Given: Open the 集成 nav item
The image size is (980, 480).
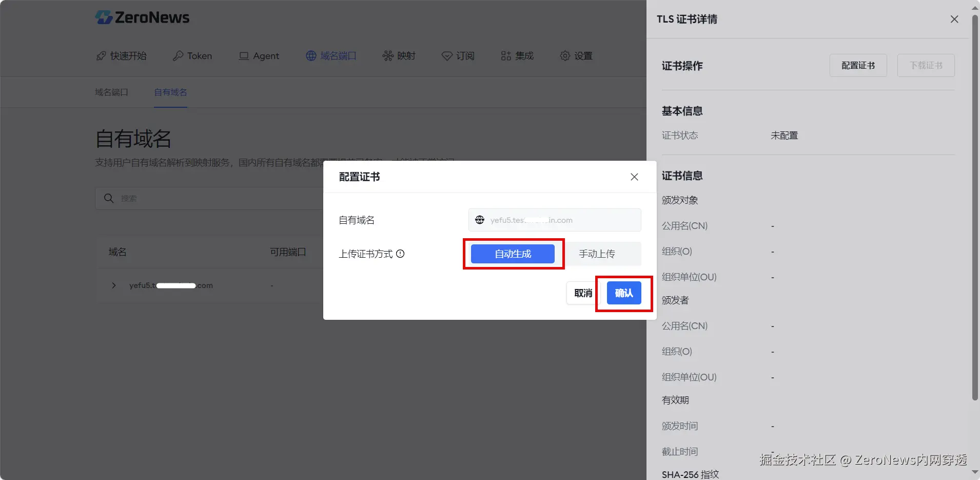Looking at the screenshot, I should (517, 56).
